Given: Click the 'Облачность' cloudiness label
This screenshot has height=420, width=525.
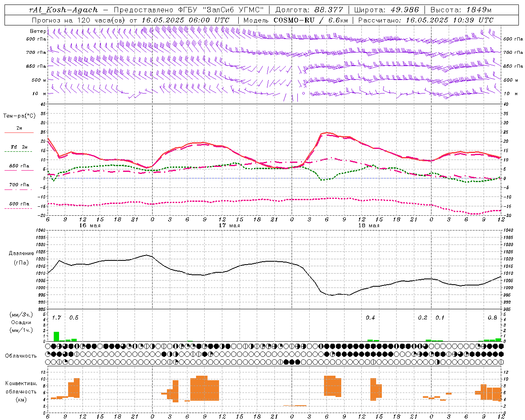Looking at the screenshot, I should 21,356.
